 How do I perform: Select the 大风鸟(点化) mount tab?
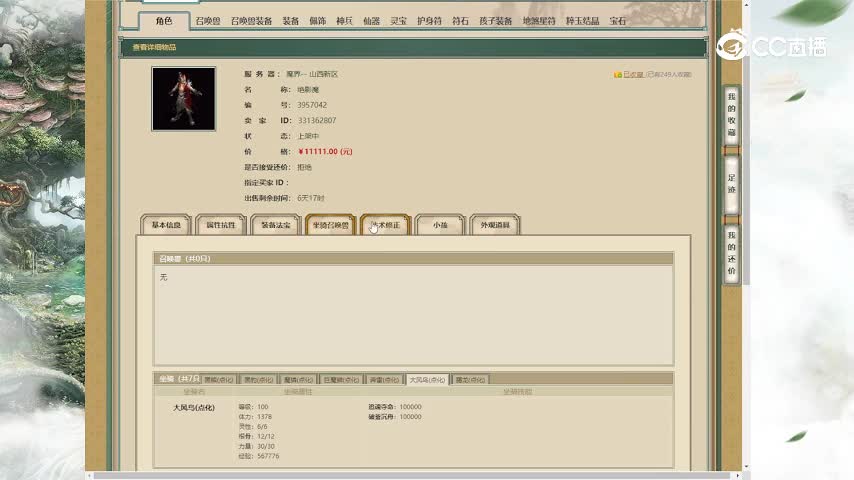[427, 380]
